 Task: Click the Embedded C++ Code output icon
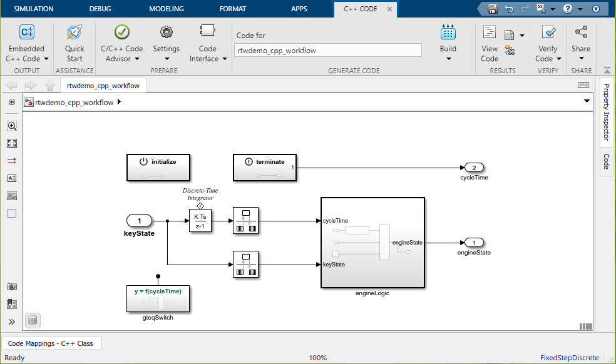click(x=27, y=32)
